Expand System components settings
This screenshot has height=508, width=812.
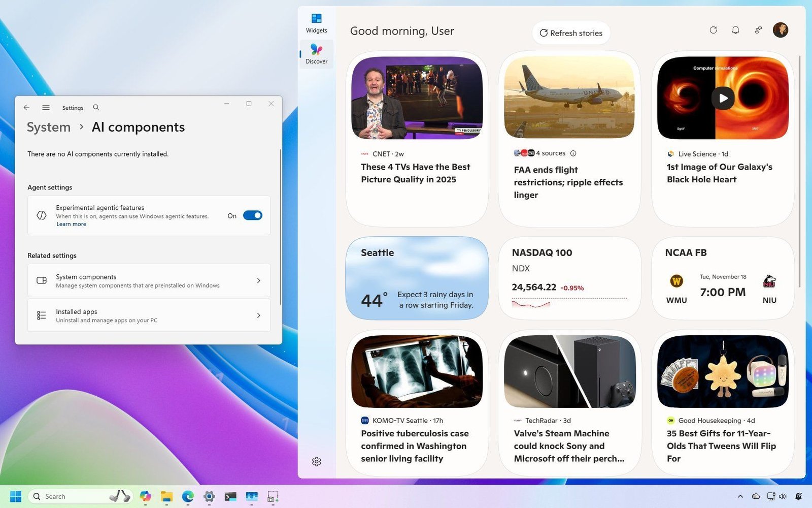coord(149,280)
